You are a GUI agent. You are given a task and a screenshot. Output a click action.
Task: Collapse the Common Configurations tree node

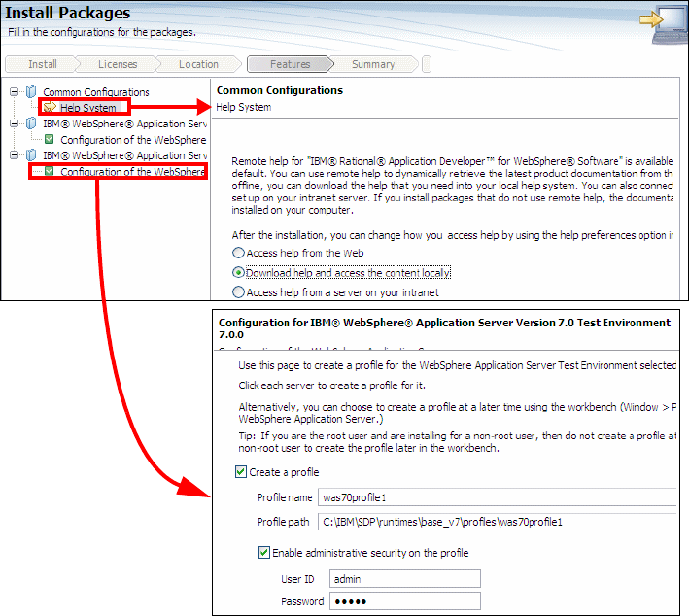[x=14, y=92]
